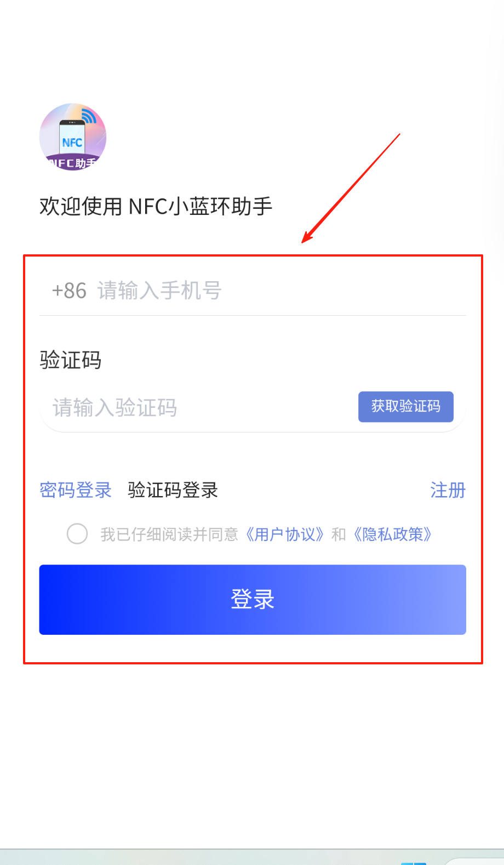The image size is (504, 865).
Task: Click the 我已仔细阅读并同意 agreement text
Action: (169, 534)
